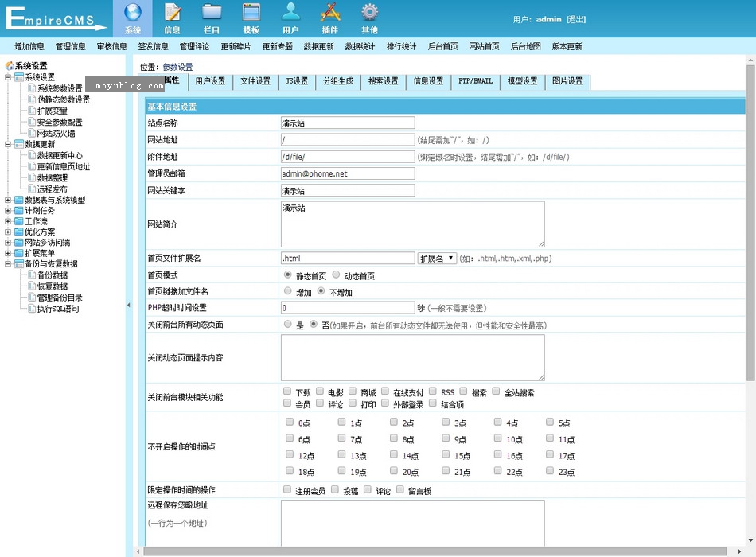Check the 12点 time checkbox
Viewport: 756px width, 557px height.
pyautogui.click(x=290, y=454)
